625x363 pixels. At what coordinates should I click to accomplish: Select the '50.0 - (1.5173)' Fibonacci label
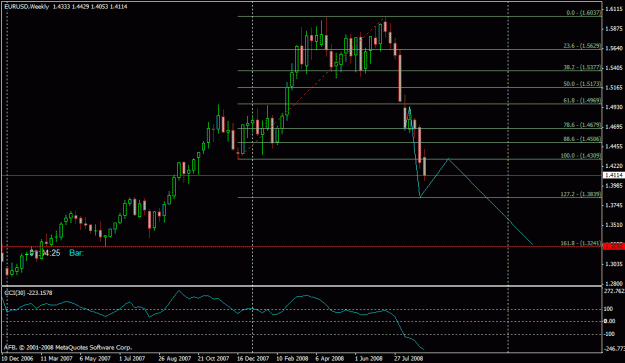(582, 84)
